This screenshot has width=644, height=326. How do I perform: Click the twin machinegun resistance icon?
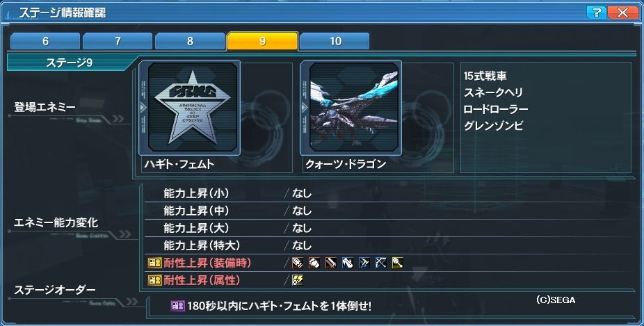coord(364,262)
